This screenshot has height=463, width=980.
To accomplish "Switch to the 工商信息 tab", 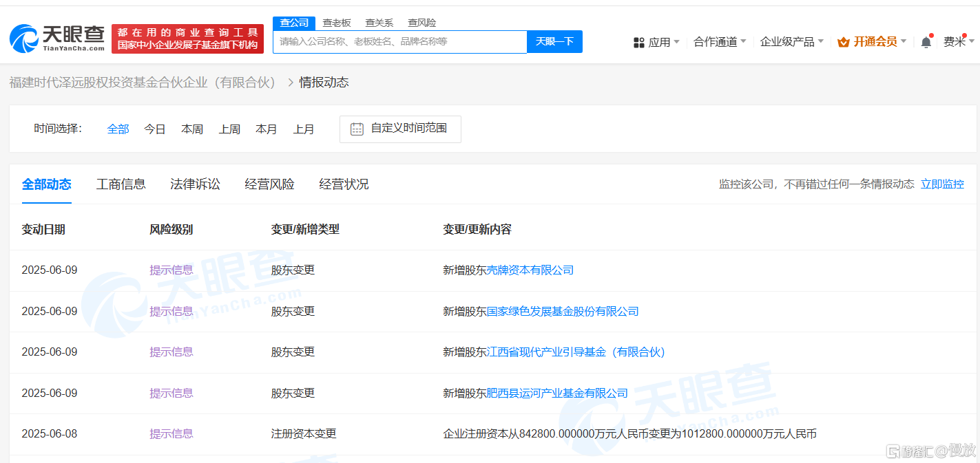I will (121, 184).
